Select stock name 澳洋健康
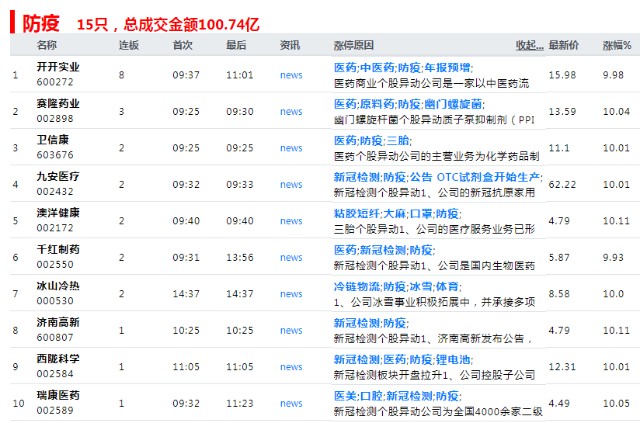Screen dimensions: 640x423 tap(58, 213)
